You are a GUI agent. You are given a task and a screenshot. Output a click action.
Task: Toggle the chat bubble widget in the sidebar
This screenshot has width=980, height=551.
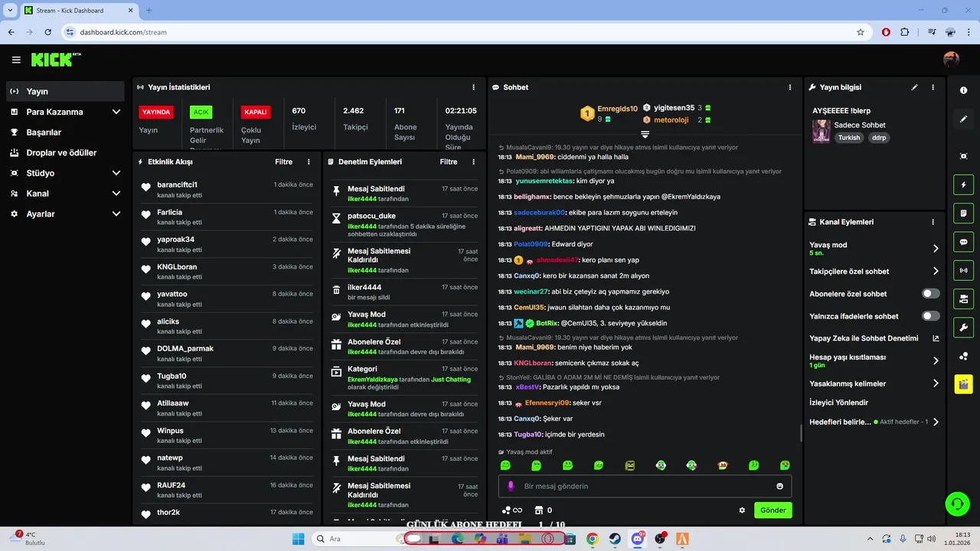point(963,242)
